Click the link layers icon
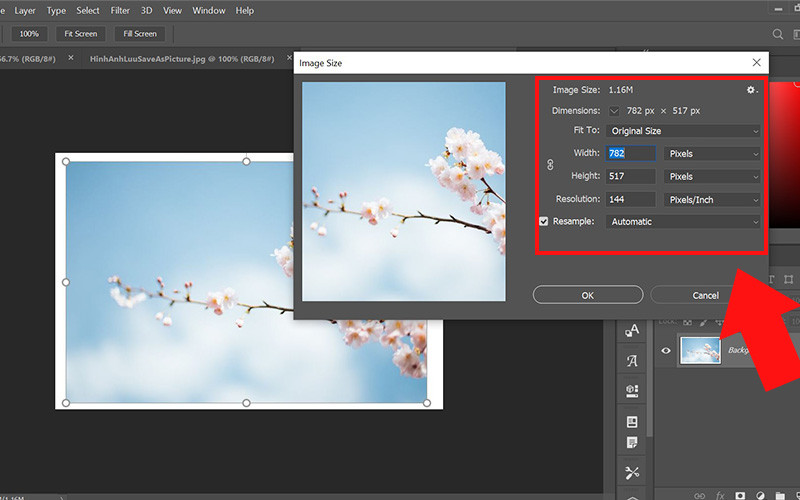 pos(699,495)
